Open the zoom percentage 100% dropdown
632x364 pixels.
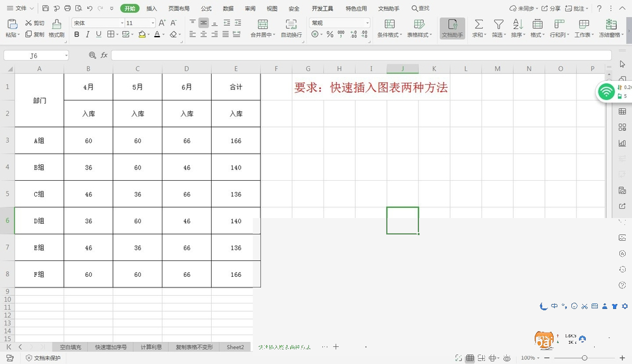pos(530,358)
